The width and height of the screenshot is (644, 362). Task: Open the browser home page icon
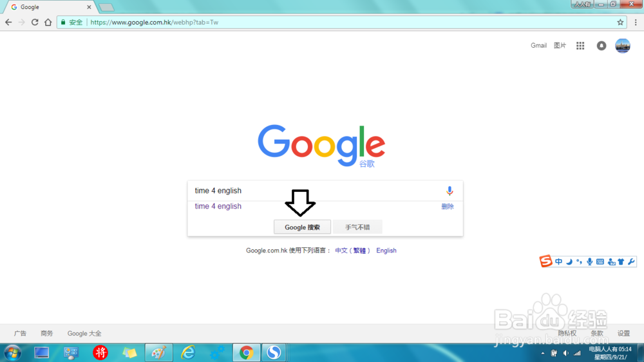(48, 22)
